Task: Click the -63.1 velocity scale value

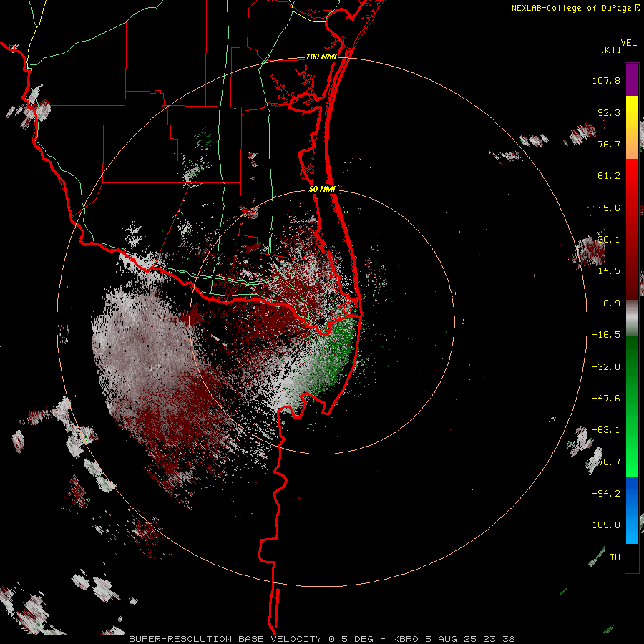Action: (606, 430)
